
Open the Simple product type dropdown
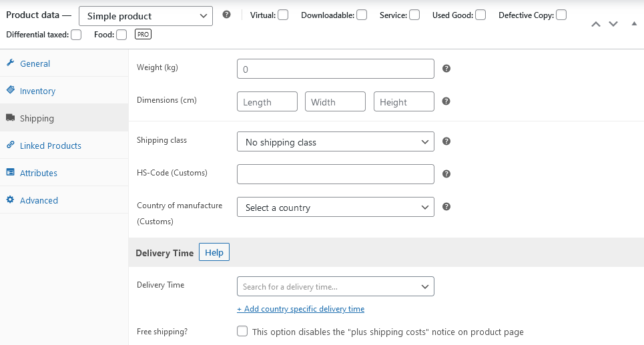click(145, 16)
